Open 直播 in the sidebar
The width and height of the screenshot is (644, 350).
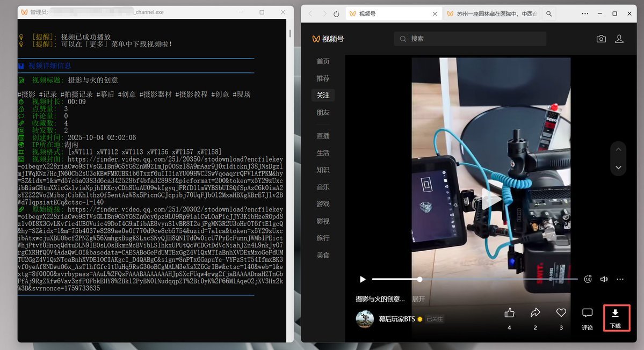pyautogui.click(x=323, y=136)
